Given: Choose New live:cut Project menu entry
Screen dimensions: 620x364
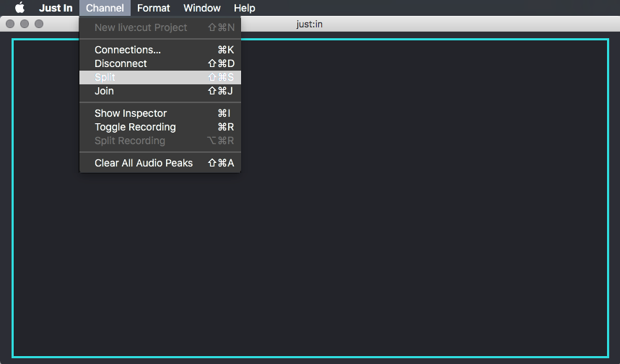Looking at the screenshot, I should 160,27.
